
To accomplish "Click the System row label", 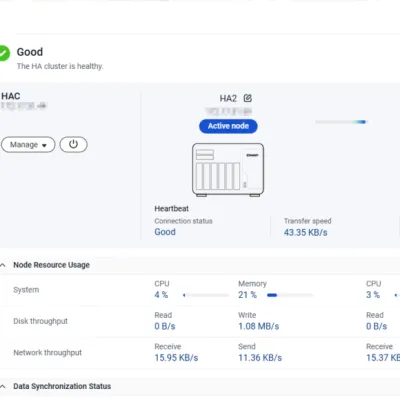I will pos(26,290).
